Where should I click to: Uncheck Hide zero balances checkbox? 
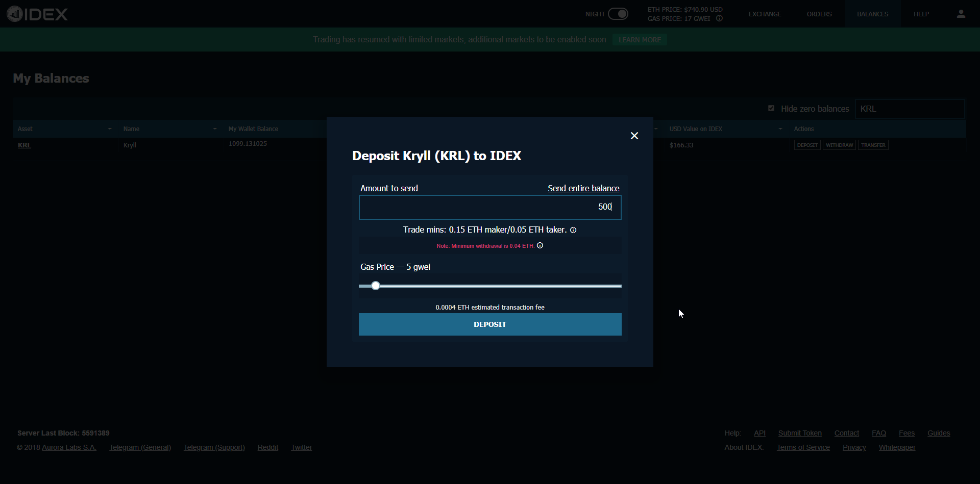(771, 108)
